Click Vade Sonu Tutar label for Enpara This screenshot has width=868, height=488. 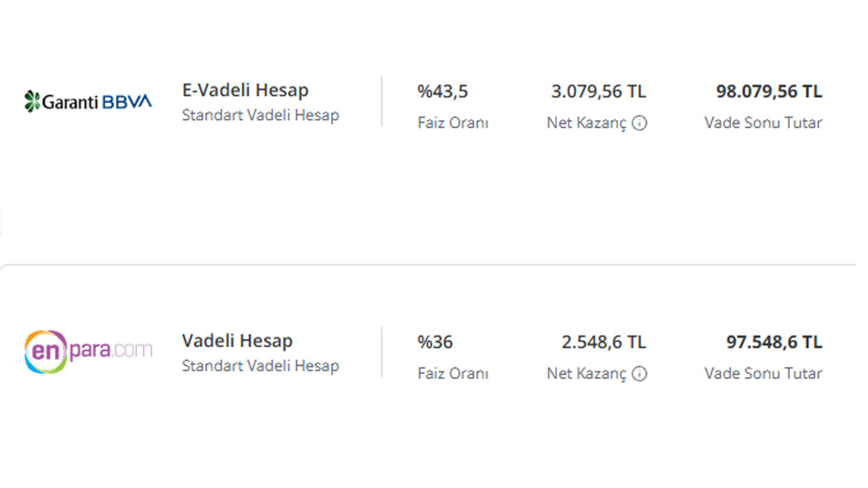click(x=764, y=374)
